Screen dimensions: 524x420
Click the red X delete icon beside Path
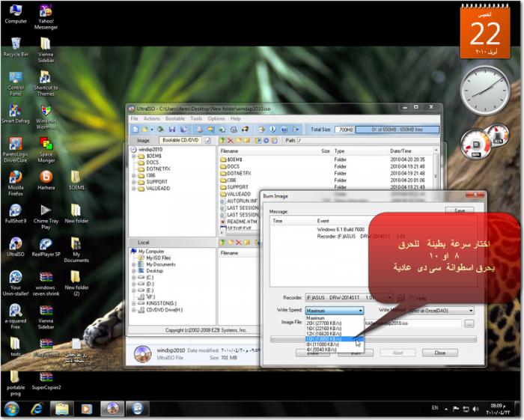point(231,140)
